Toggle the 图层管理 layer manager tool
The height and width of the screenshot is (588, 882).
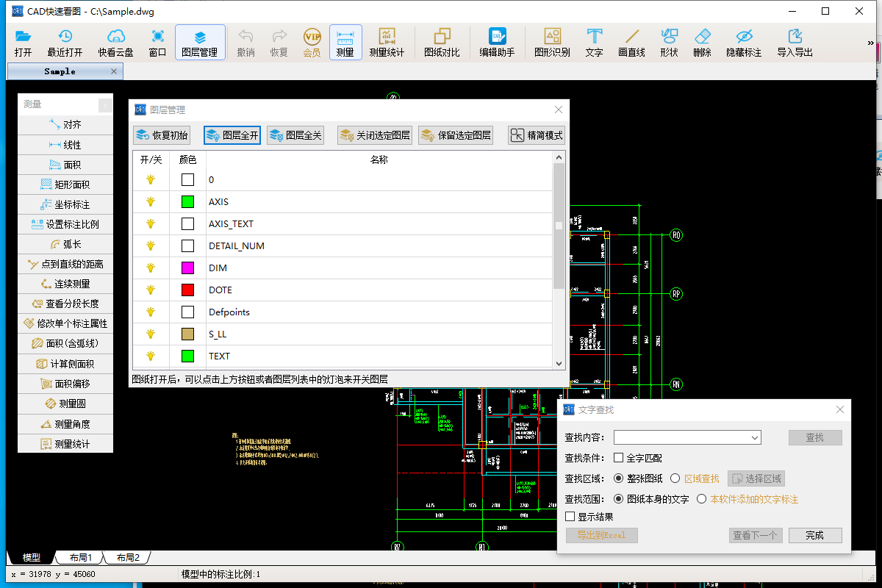pos(200,43)
